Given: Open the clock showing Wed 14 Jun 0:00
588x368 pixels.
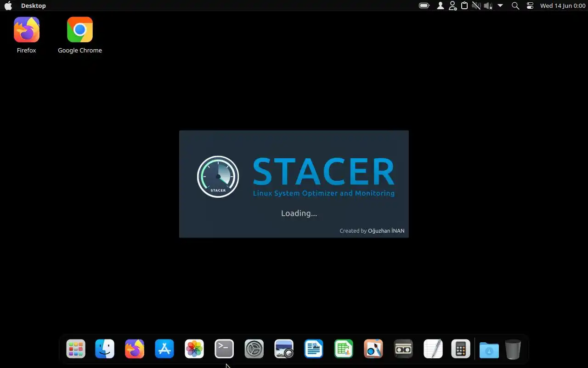Looking at the screenshot, I should [563, 6].
